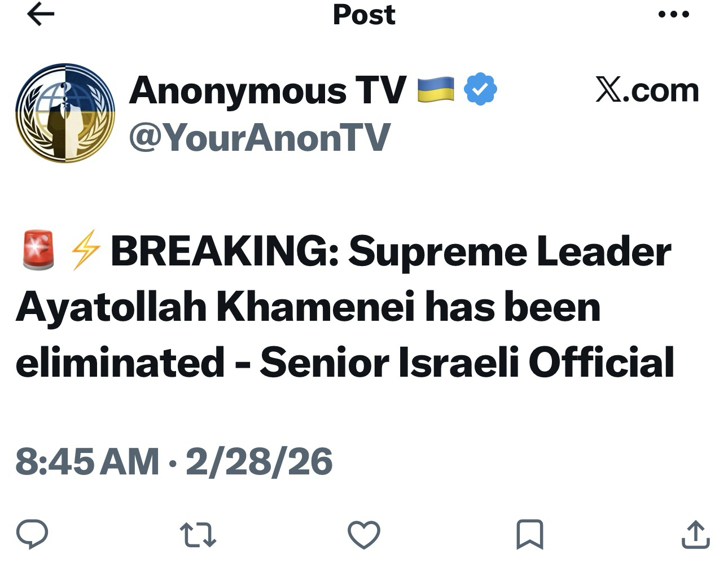Screen dimensions: 728x584
Task: Click the Anonymous TV profile avatar
Action: click(65, 113)
